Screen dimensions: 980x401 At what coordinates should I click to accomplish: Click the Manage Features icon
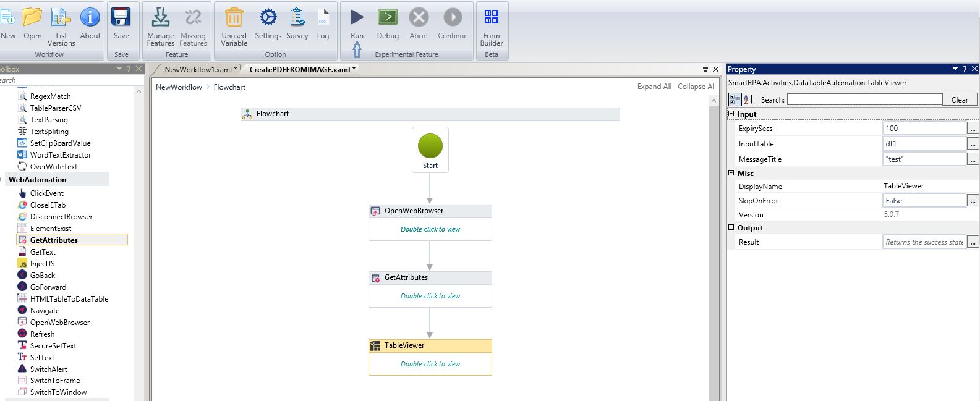point(160,18)
